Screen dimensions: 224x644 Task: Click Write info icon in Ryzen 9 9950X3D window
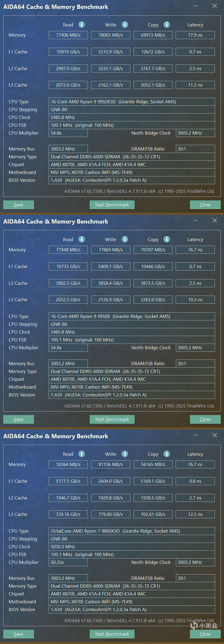click(125, 25)
